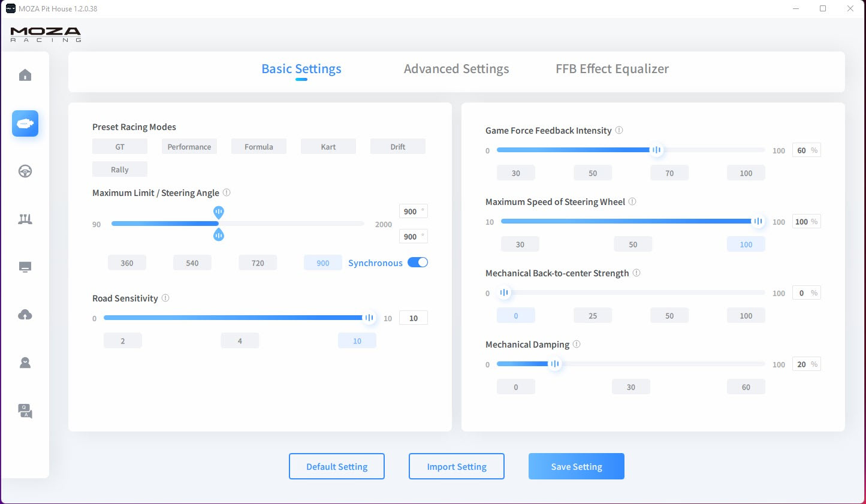Open the Home page from the sidebar

pyautogui.click(x=25, y=75)
